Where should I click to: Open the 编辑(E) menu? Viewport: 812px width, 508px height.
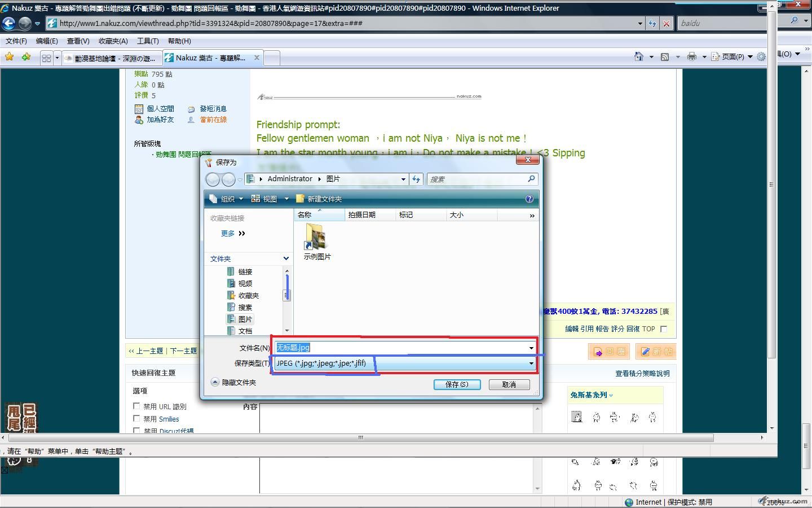point(47,41)
